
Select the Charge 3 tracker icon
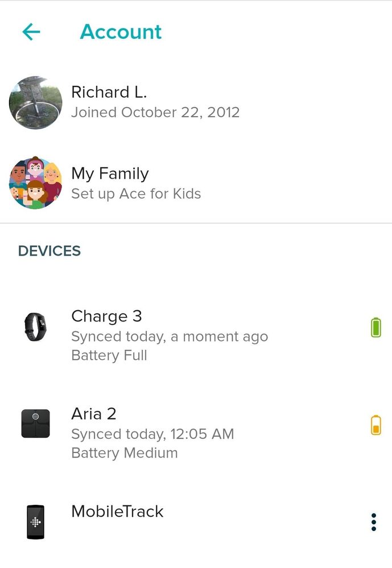coord(35,327)
